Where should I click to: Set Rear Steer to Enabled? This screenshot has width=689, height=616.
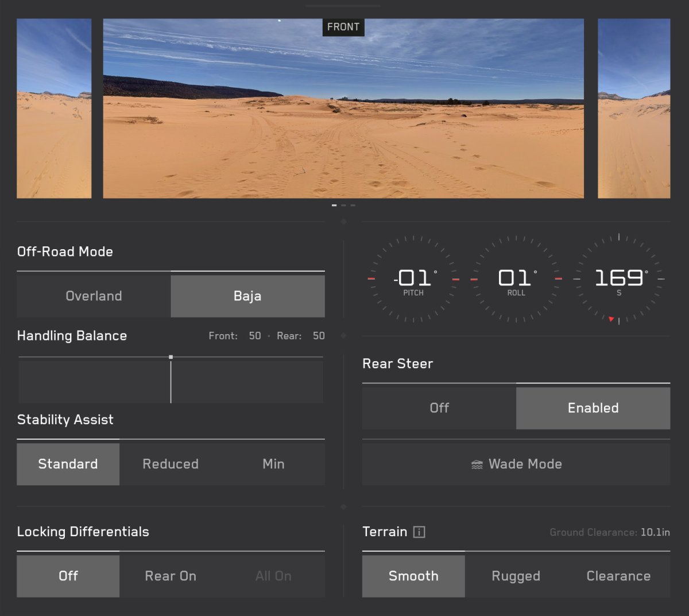click(x=593, y=408)
